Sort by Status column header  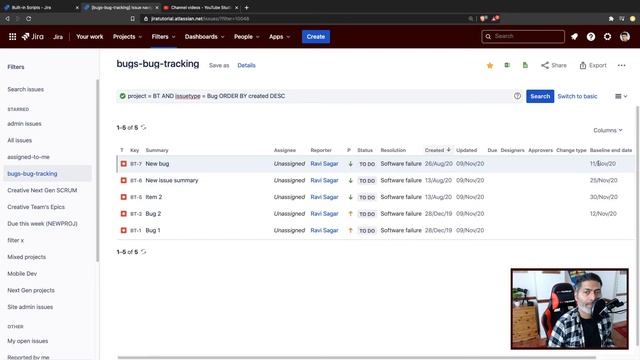pos(365,150)
